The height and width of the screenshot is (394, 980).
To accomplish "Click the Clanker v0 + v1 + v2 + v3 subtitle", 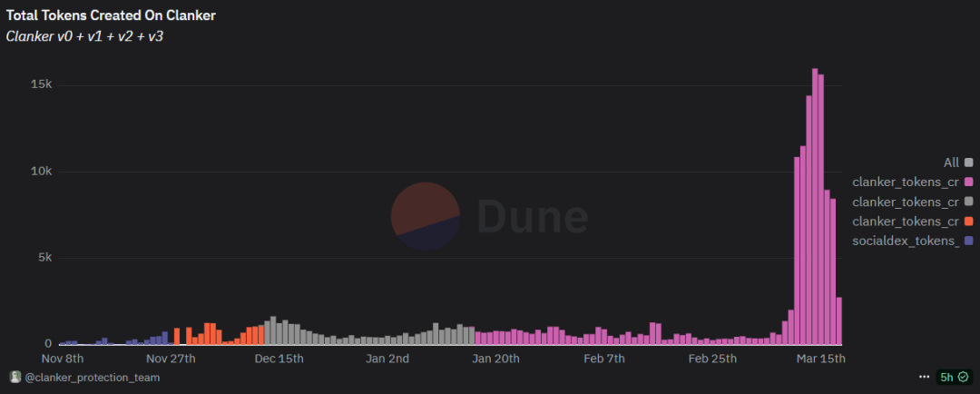I will coord(84,36).
